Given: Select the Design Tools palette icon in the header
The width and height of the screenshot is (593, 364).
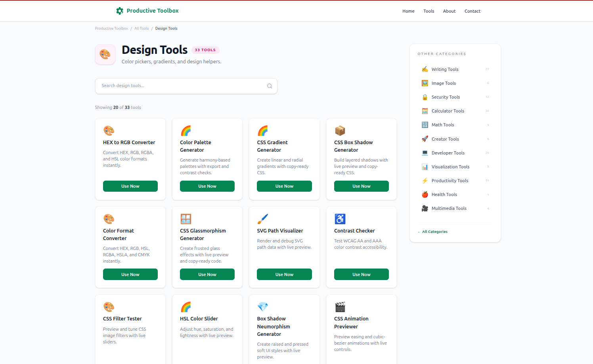Looking at the screenshot, I should click(x=105, y=54).
